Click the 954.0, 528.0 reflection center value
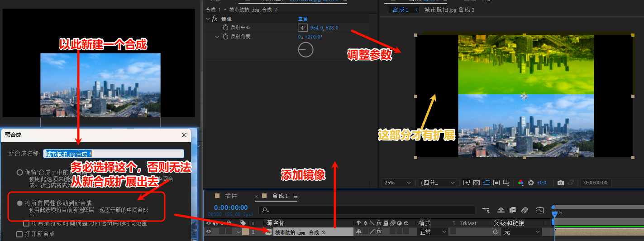 [x=324, y=28]
